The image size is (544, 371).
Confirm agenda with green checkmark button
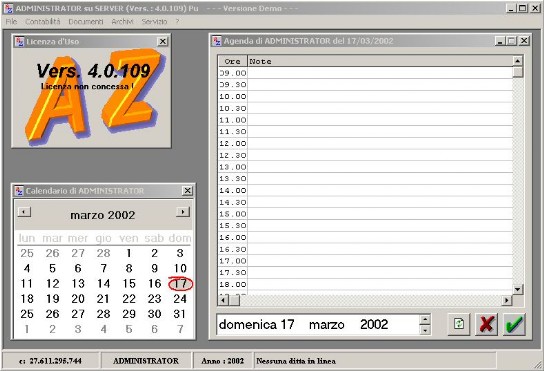click(x=514, y=324)
